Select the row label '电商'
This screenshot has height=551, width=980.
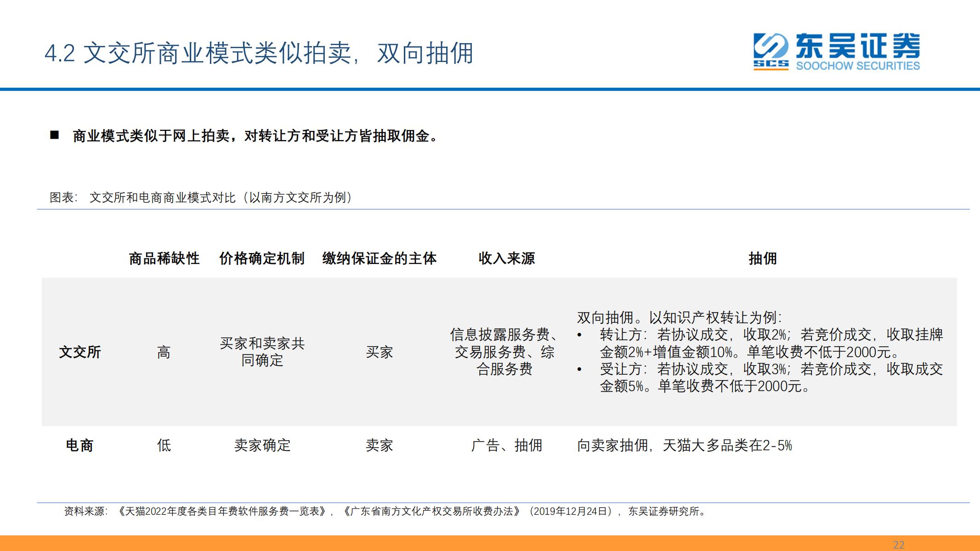[80, 445]
